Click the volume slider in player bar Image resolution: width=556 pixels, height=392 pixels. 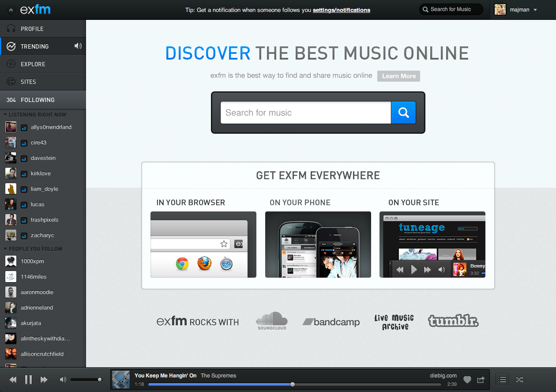tap(86, 380)
